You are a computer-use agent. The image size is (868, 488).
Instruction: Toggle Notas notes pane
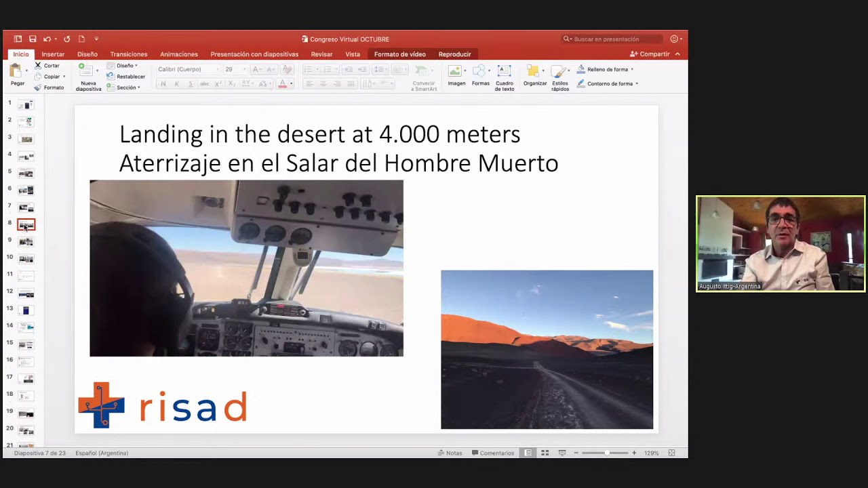tap(450, 453)
